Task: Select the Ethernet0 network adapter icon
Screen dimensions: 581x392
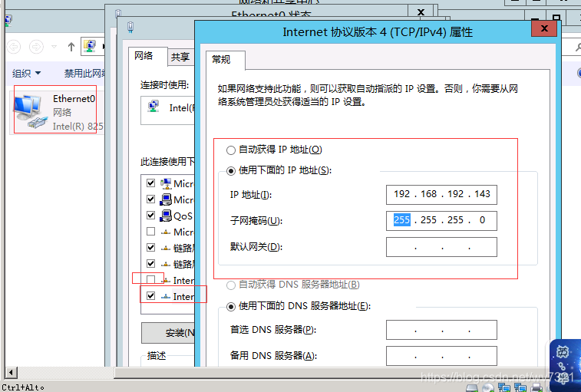Action: point(31,111)
